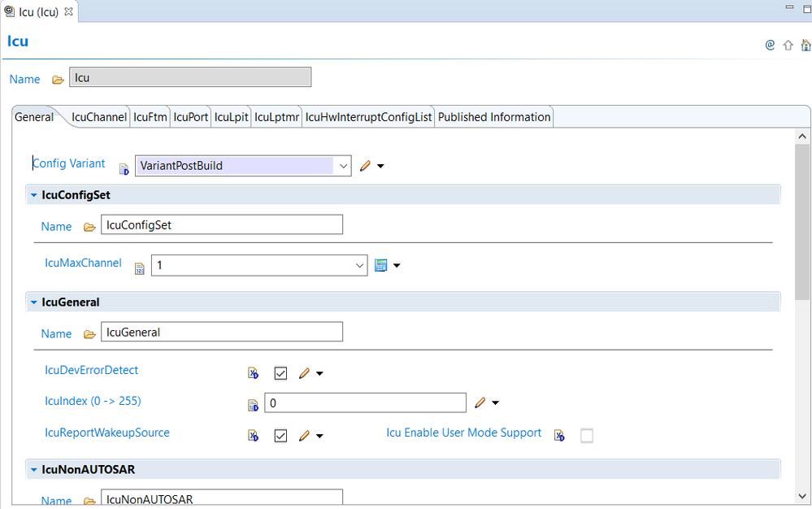Click the pencil icon beside IcuReportWakeupSource

[x=304, y=436]
